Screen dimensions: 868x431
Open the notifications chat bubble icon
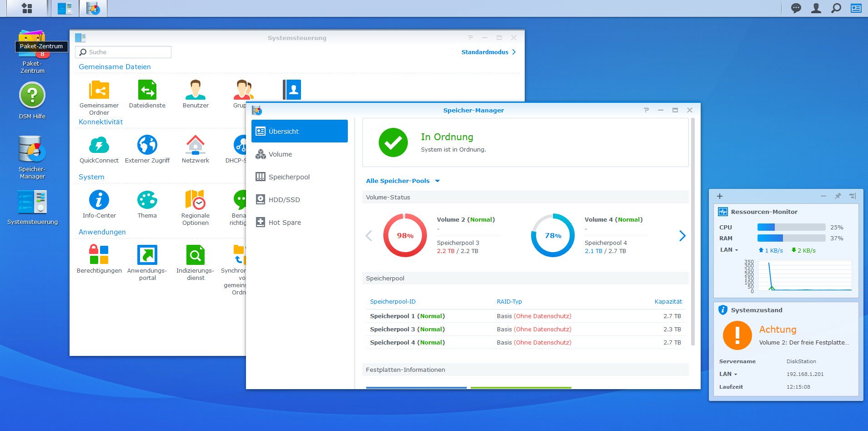tap(796, 8)
